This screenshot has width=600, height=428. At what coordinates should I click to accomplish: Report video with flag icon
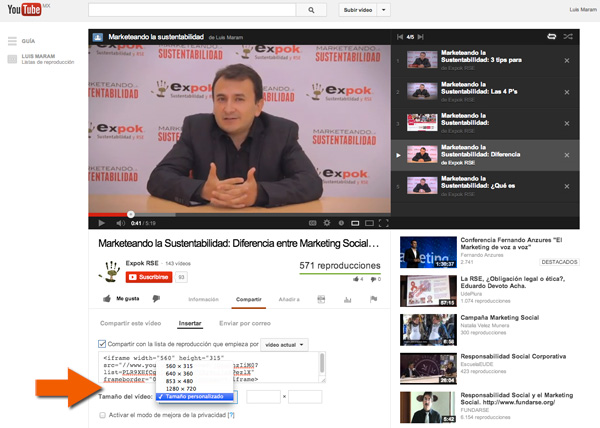pyautogui.click(x=372, y=298)
